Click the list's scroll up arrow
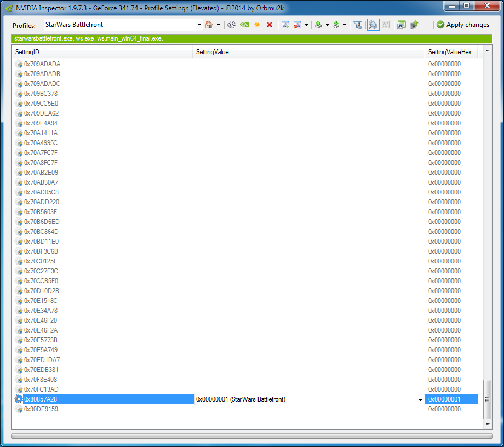Screen dimensions: 504x447 pos(488,51)
